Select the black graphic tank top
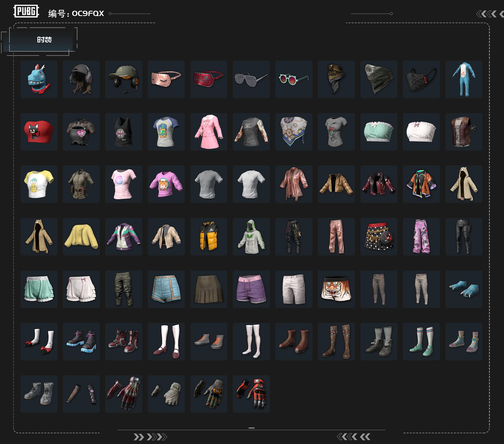Image resolution: width=504 pixels, height=444 pixels. click(124, 132)
